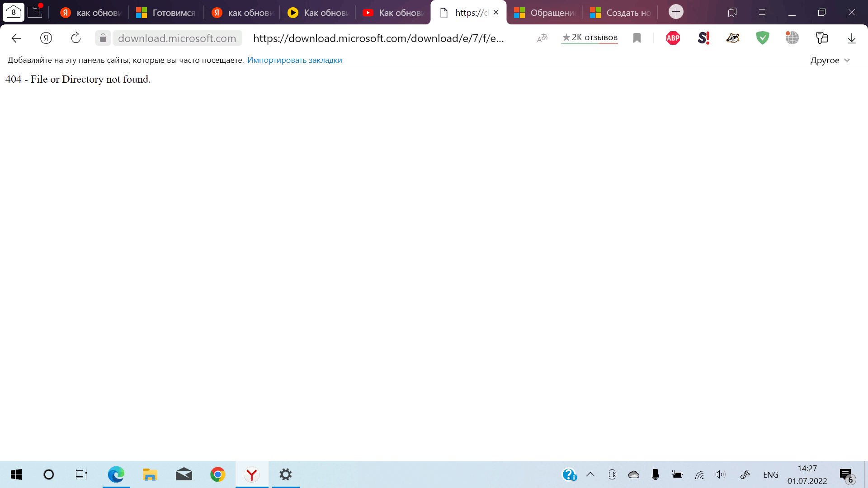Click the full URL in address bar

click(x=378, y=38)
